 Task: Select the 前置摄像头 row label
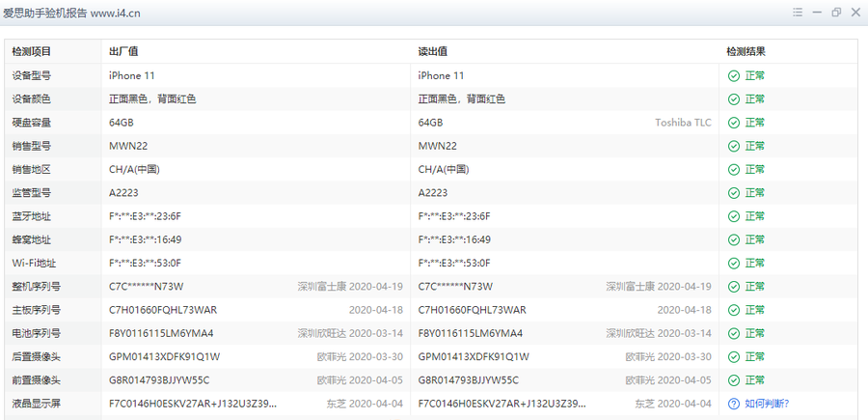point(37,380)
